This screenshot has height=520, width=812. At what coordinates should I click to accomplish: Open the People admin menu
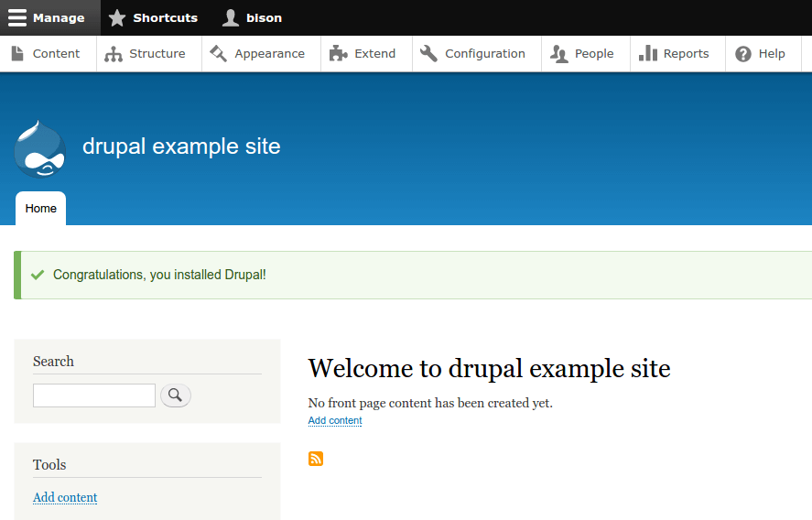(593, 54)
